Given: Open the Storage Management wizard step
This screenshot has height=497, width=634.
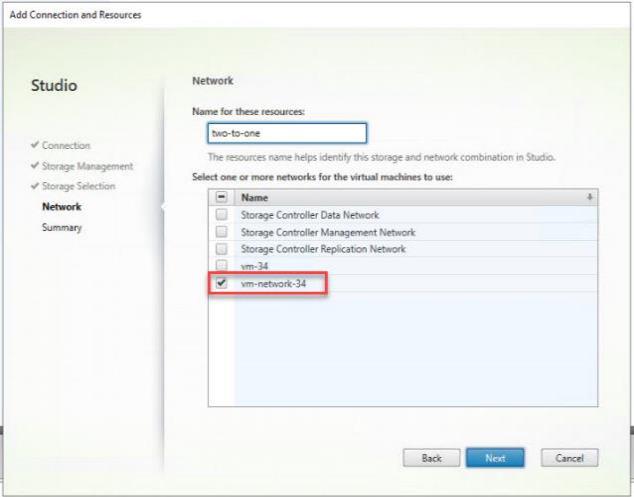Looking at the screenshot, I should pyautogui.click(x=87, y=166).
